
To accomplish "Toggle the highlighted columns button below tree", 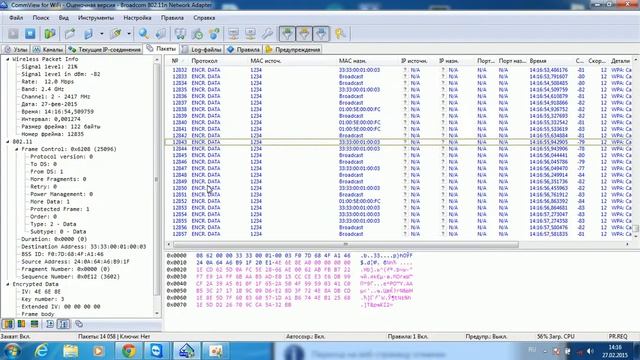I will point(63,324).
